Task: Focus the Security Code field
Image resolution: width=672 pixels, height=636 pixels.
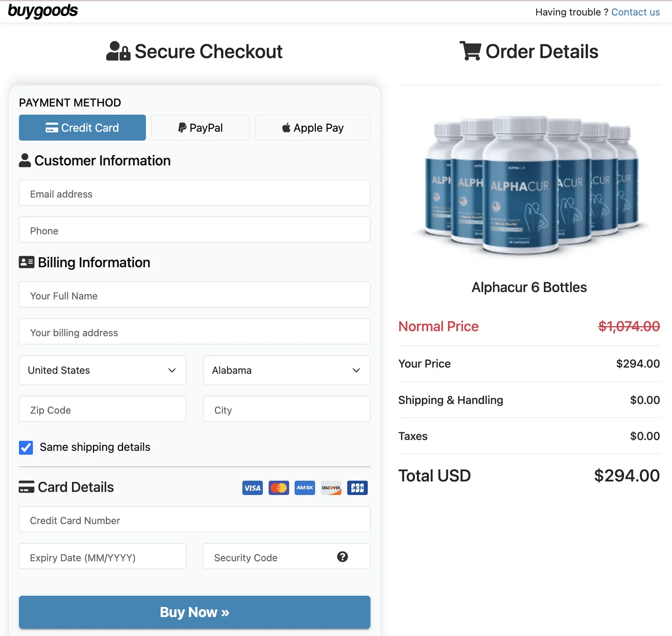Action: (287, 556)
